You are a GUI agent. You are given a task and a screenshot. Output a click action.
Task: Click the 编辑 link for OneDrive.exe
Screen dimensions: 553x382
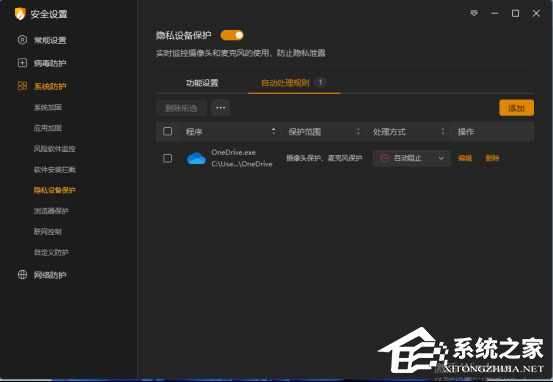pyautogui.click(x=465, y=158)
